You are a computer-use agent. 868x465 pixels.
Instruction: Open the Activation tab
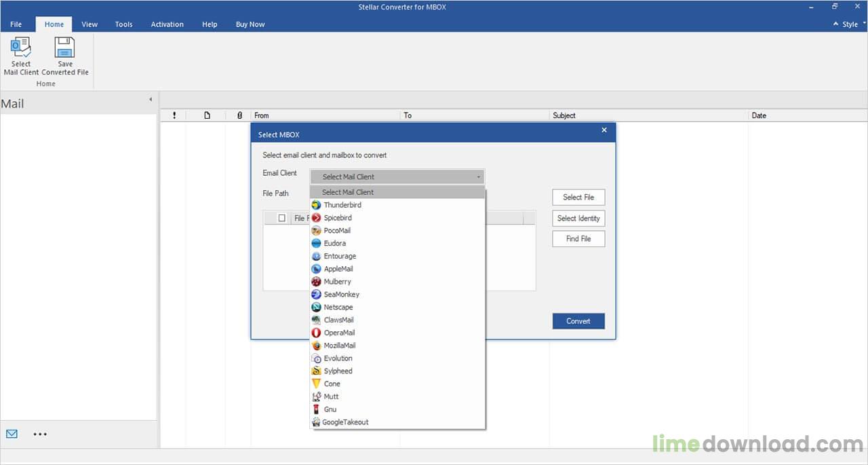point(167,24)
